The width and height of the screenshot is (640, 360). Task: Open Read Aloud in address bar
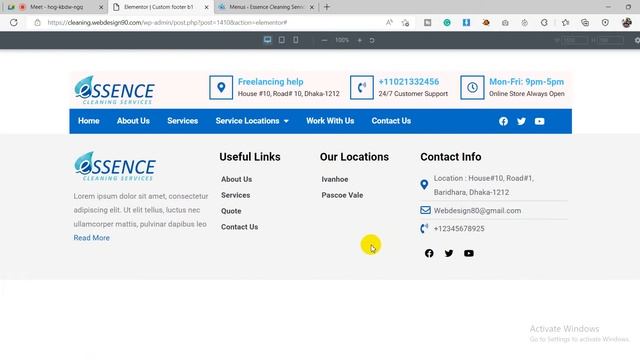pos(389,22)
